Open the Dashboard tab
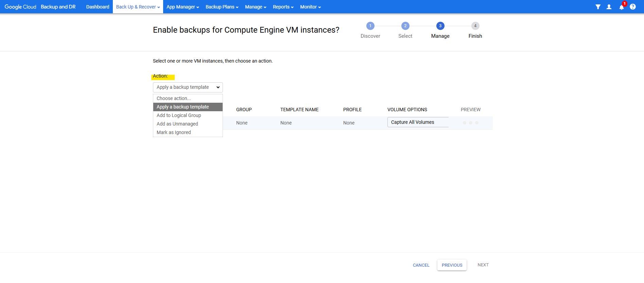 coord(98,7)
